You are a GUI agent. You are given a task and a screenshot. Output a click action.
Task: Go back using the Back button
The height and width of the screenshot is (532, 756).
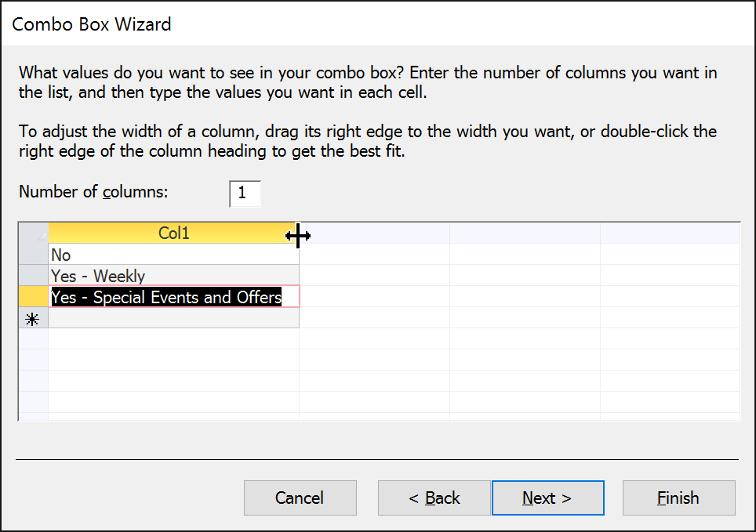[434, 498]
